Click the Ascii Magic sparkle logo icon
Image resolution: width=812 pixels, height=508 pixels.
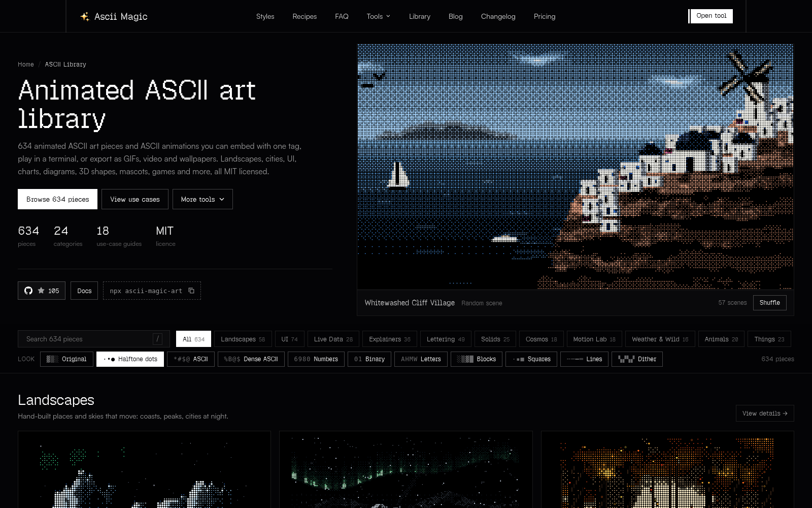(85, 16)
